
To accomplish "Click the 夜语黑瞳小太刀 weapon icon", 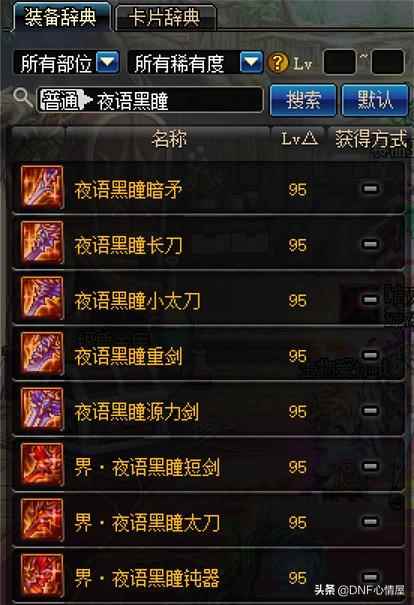I will click(x=42, y=298).
